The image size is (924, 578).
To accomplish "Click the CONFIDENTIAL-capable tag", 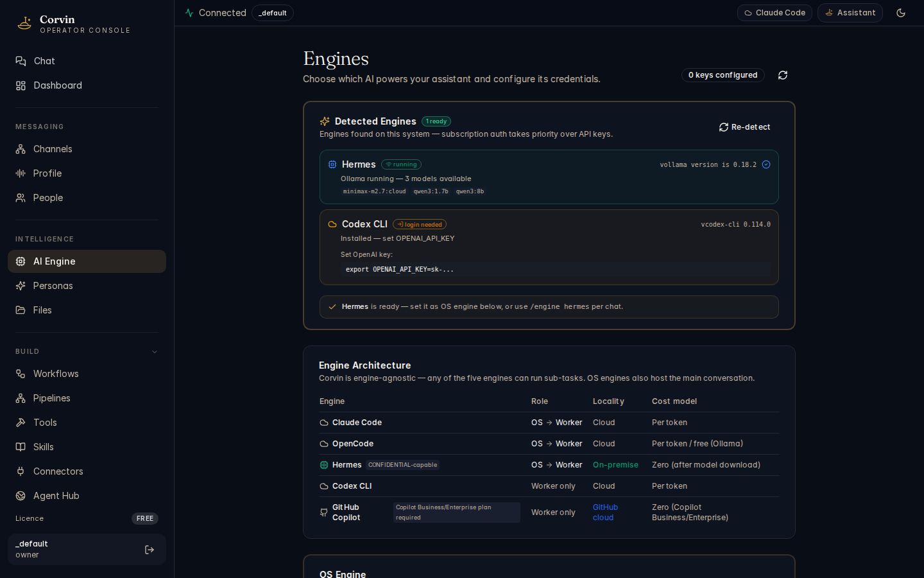I will (403, 465).
